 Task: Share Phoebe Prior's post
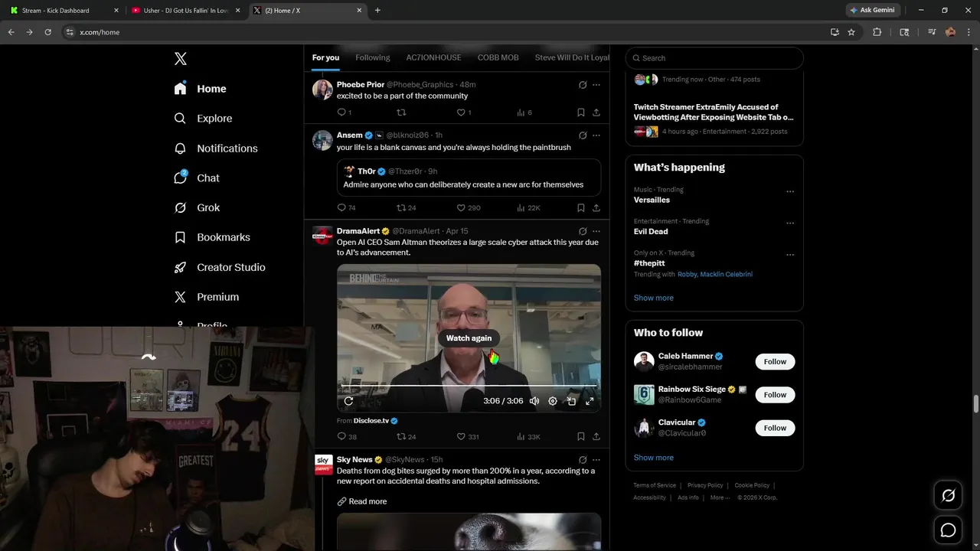[x=596, y=112]
